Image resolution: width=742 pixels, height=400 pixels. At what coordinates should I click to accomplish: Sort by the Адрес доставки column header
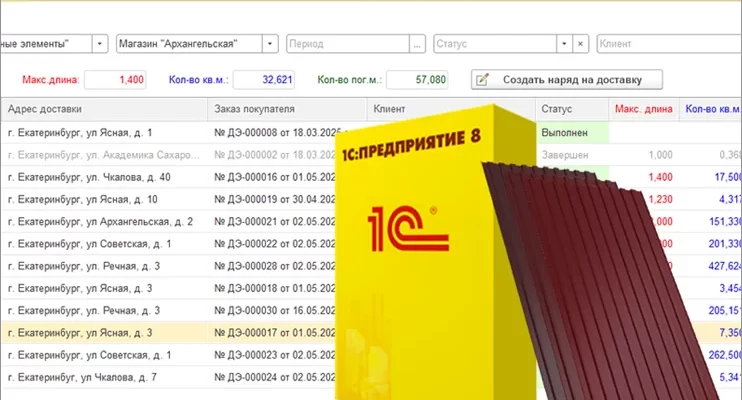click(104, 109)
